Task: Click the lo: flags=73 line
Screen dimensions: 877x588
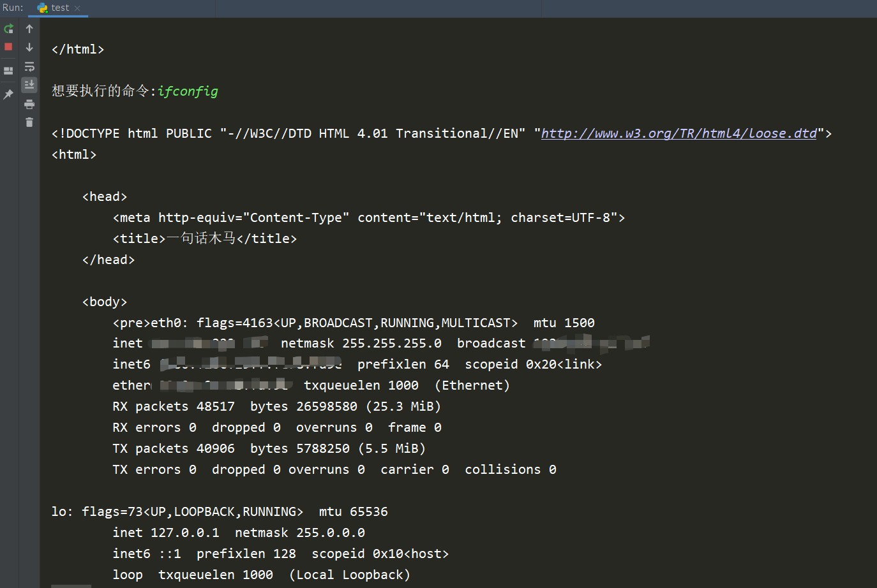Action: pyautogui.click(x=220, y=511)
